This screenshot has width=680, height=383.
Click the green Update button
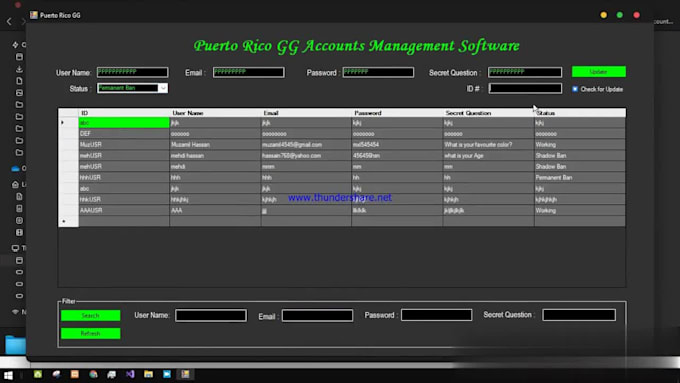coord(598,72)
